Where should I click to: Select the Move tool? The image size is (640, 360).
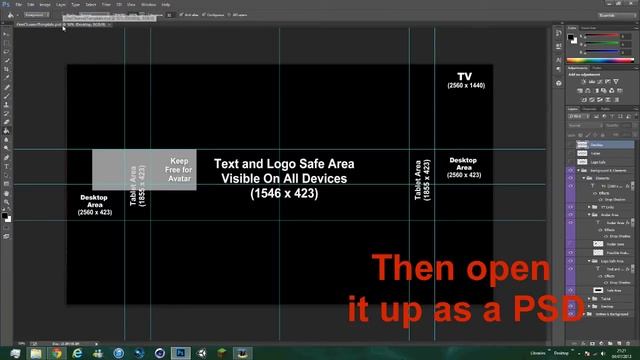point(6,34)
